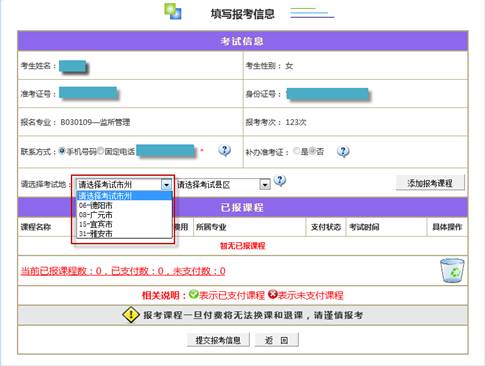Image resolution: width=485 pixels, height=366 pixels.
Task: Open the 请选择考试市州 dropdown arrow
Action: [x=166, y=184]
